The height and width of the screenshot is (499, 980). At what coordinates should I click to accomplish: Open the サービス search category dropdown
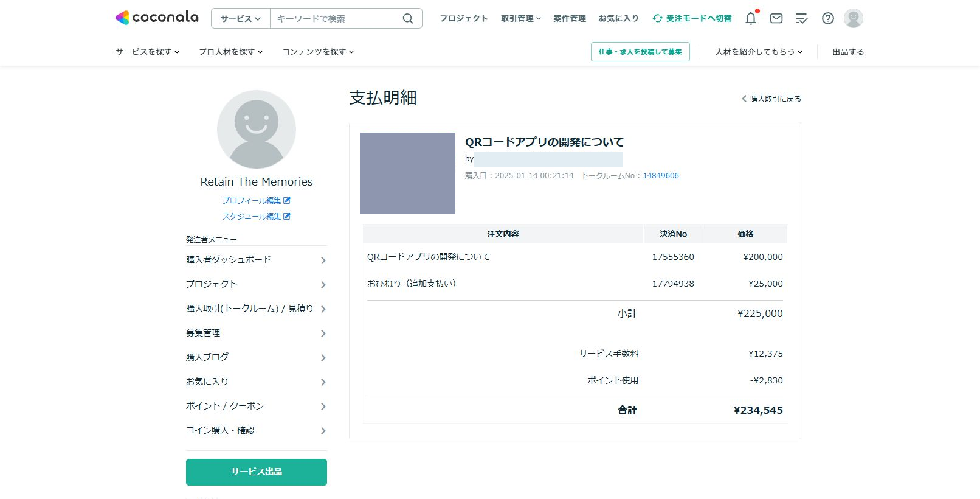pyautogui.click(x=241, y=18)
